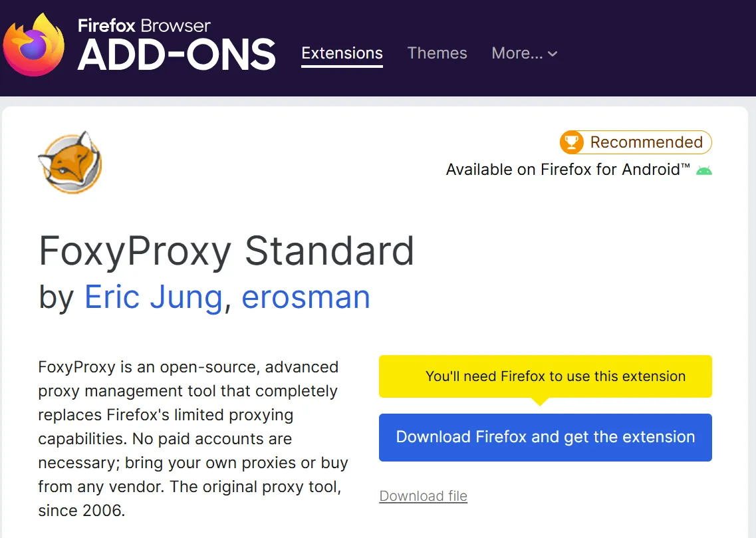Click the FoxyProxy description paragraph
The height and width of the screenshot is (538, 756).
pos(193,438)
